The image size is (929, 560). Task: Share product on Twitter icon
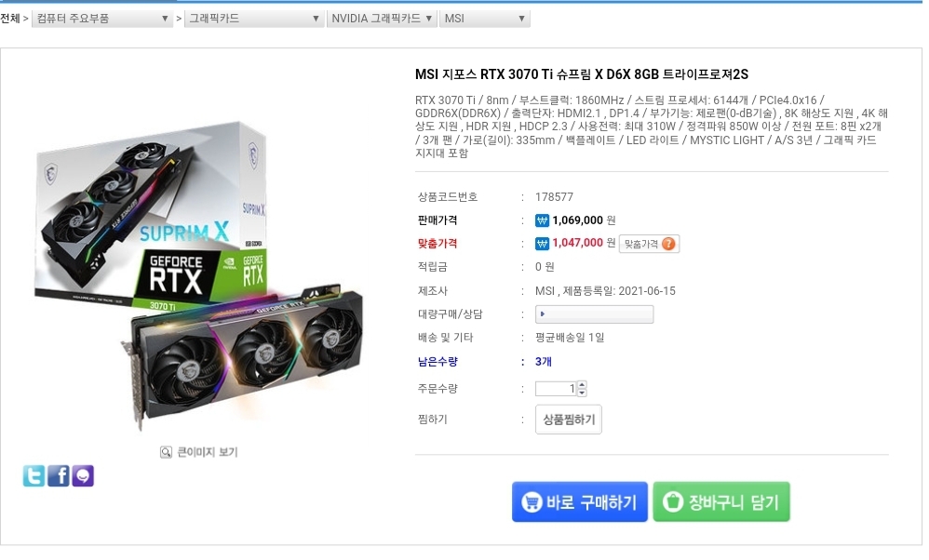pos(34,477)
